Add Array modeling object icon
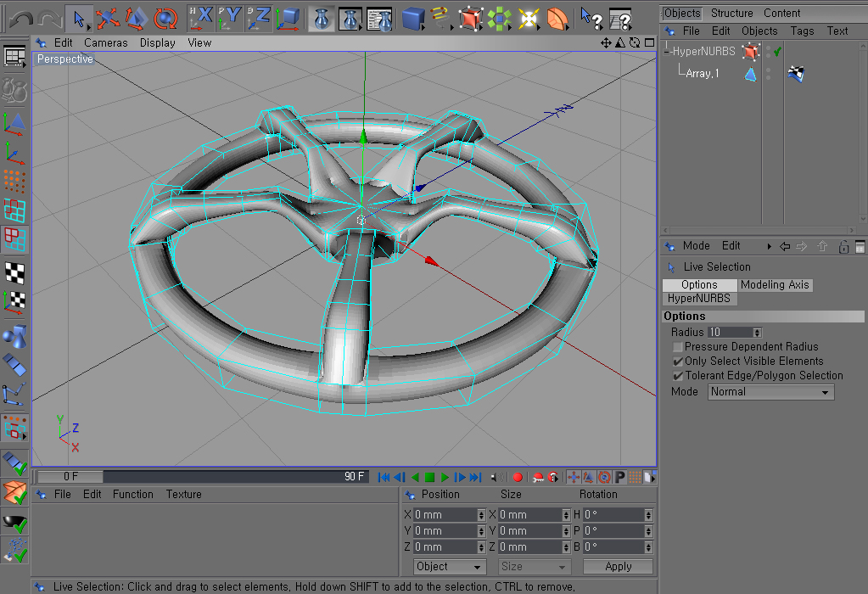Viewport: 868px width, 594px height. (499, 19)
